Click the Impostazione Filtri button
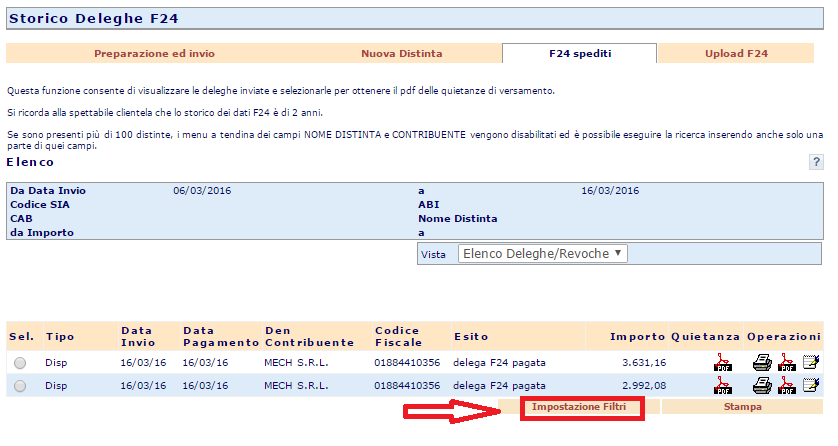This screenshot has height=446, width=838. pyautogui.click(x=579, y=407)
